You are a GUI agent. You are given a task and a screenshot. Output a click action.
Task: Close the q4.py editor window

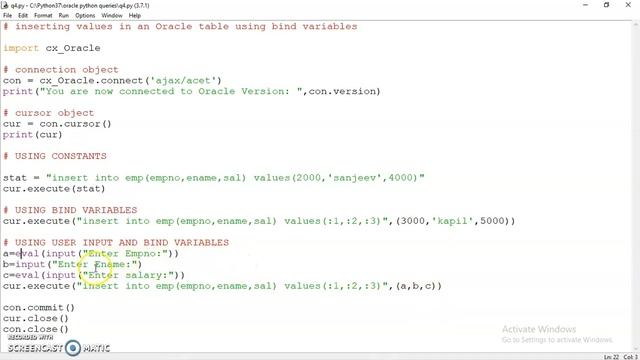click(628, 5)
